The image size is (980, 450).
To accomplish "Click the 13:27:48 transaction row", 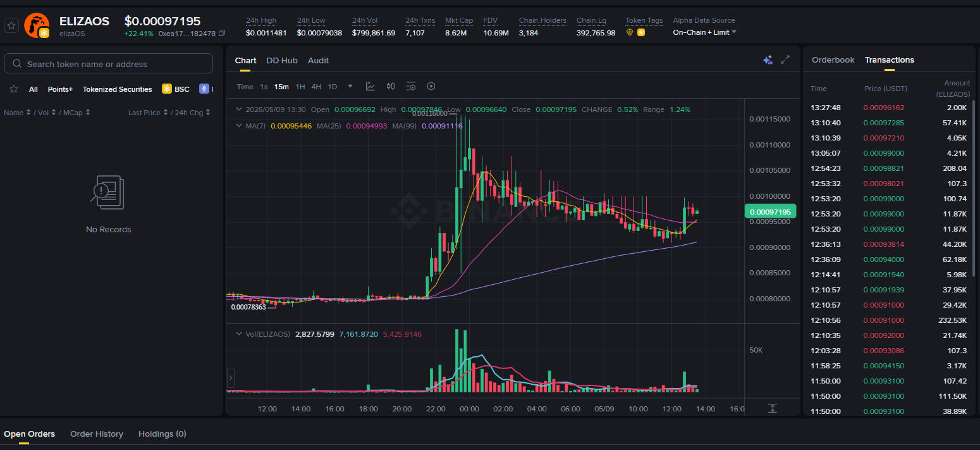I will [890, 108].
